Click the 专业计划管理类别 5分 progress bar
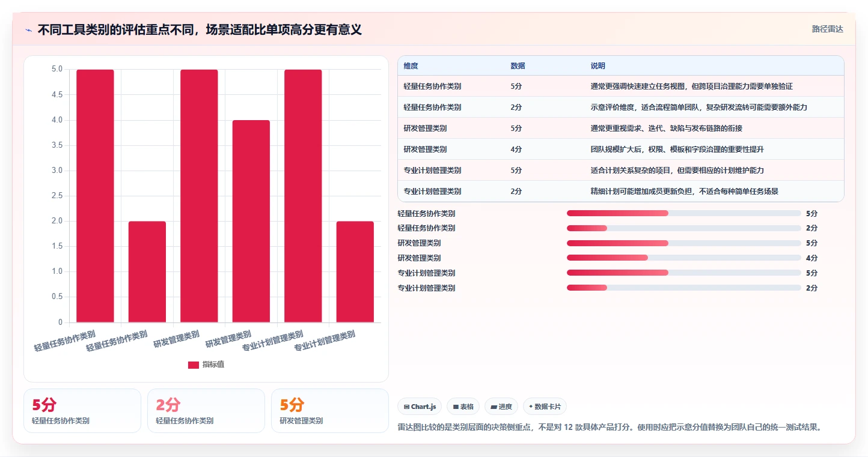868x457 pixels. click(x=684, y=273)
